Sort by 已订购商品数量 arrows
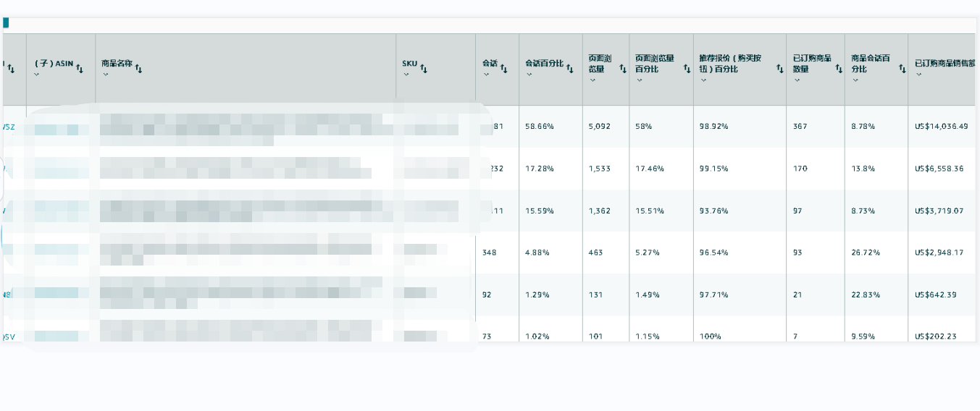980x411 pixels. pos(839,69)
